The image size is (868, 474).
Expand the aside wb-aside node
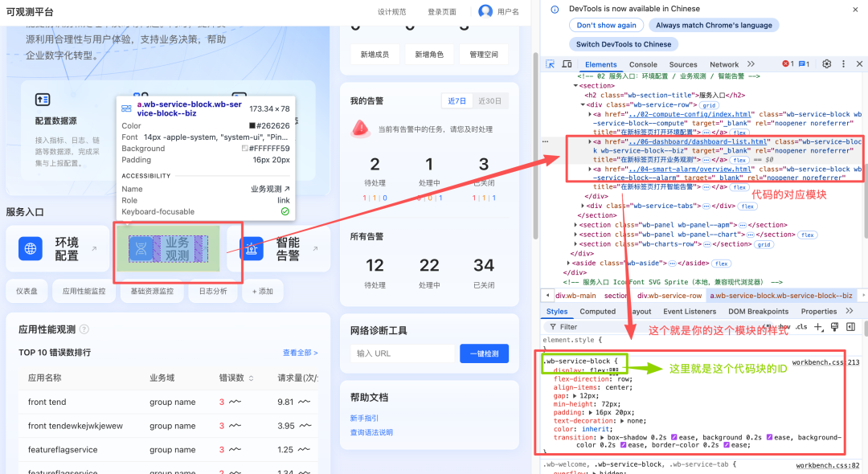pyautogui.click(x=568, y=263)
